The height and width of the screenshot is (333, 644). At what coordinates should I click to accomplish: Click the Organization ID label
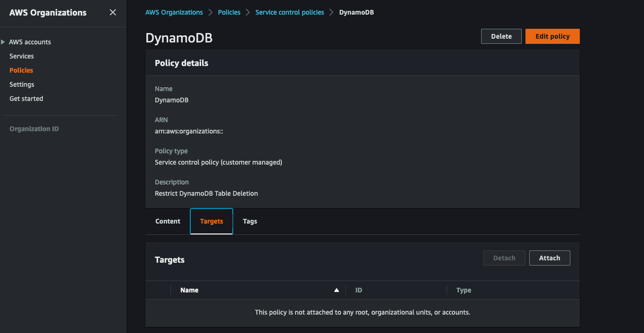click(34, 129)
